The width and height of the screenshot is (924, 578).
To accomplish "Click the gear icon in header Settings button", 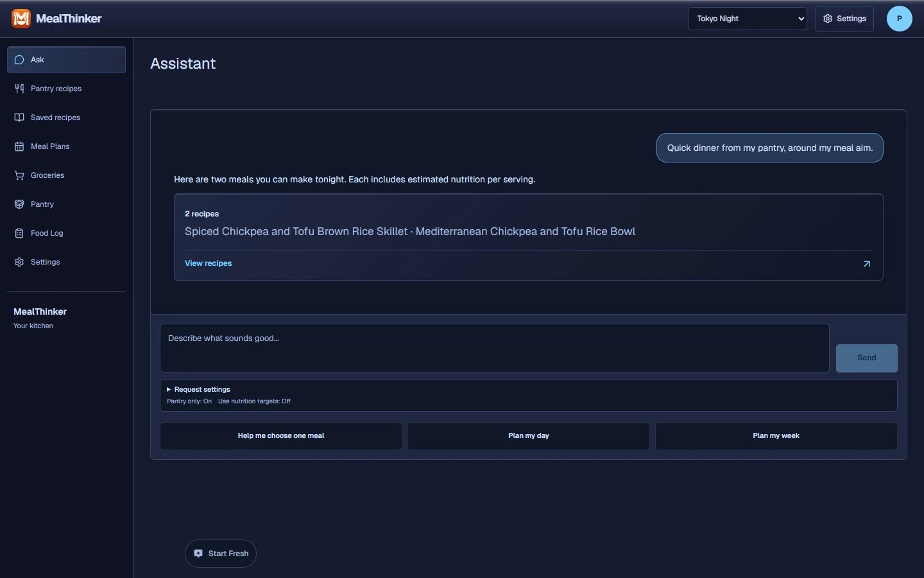I will [828, 19].
